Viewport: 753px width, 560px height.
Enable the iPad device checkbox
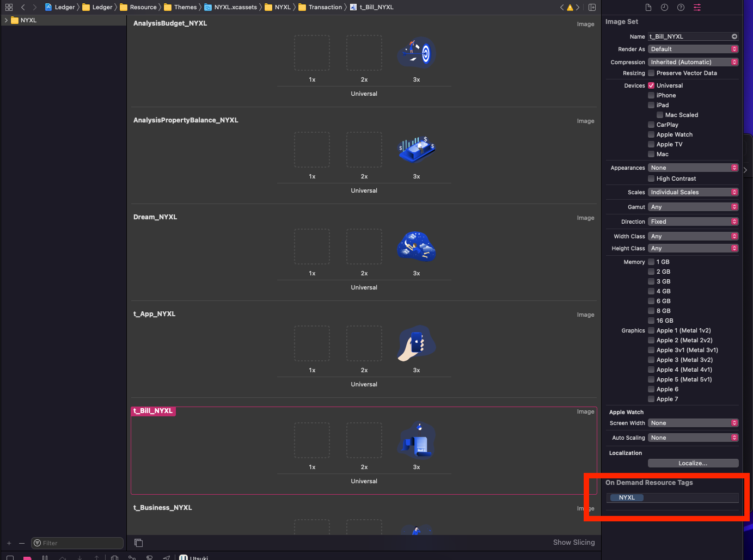tap(651, 105)
